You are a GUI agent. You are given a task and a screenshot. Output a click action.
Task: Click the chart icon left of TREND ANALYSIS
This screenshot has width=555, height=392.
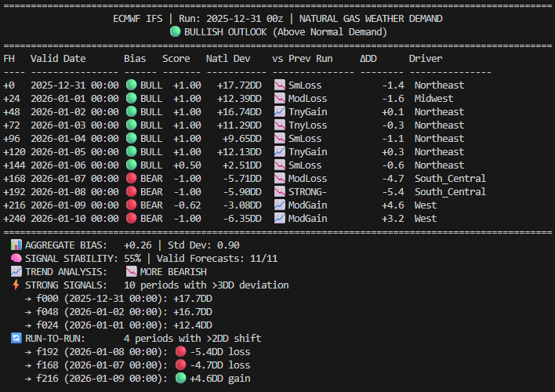coord(16,271)
